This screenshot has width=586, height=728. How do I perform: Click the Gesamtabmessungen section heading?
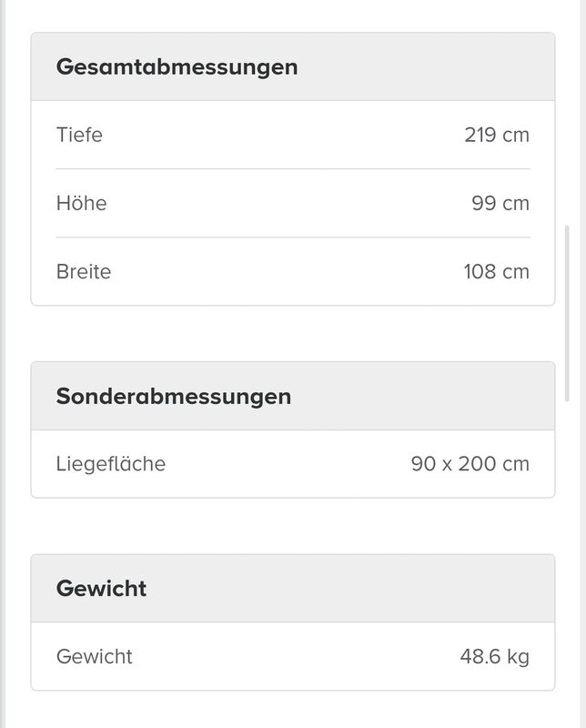pos(177,67)
